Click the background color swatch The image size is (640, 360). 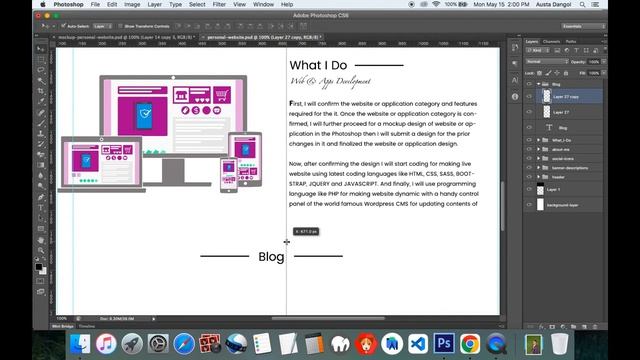(x=43, y=271)
